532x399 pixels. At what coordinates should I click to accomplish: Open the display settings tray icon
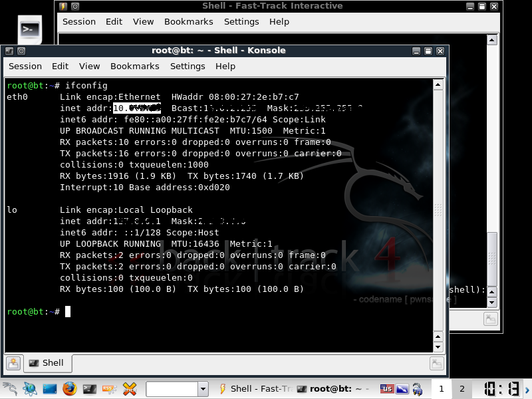click(402, 388)
